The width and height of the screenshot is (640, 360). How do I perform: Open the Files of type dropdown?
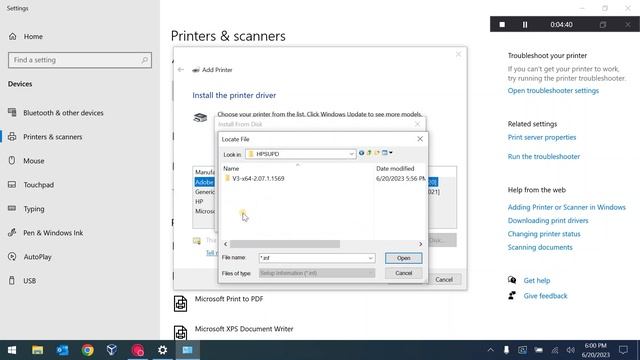pos(317,273)
